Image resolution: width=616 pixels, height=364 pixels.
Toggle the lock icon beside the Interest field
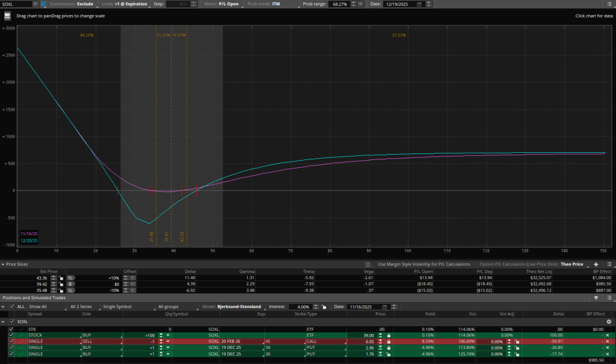click(x=323, y=307)
